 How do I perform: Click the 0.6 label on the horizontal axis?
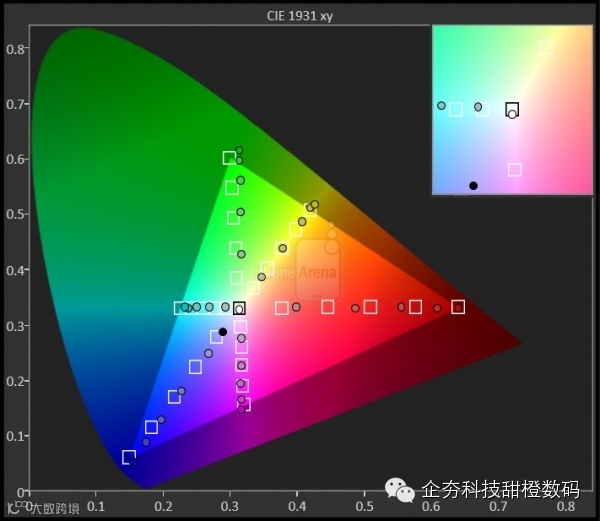(x=431, y=506)
